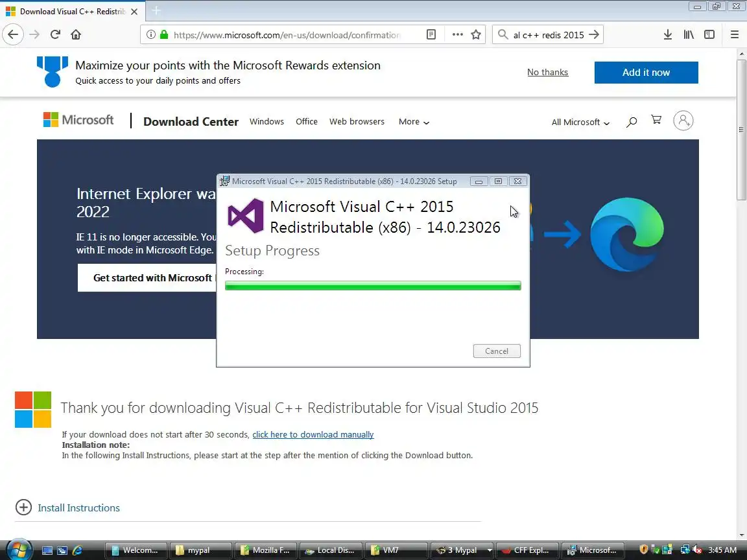Image resolution: width=747 pixels, height=560 pixels.
Task: Go to the Download Center heading
Action: tap(191, 121)
